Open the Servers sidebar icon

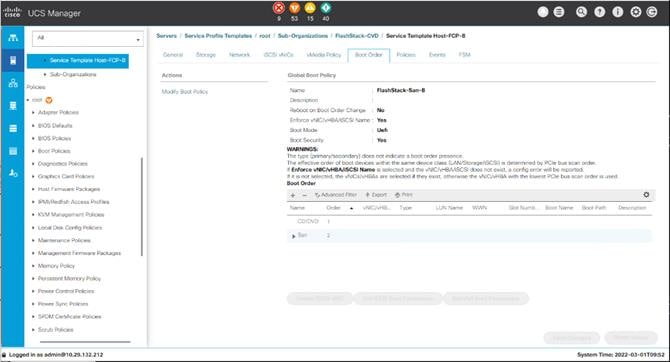pos(13,60)
